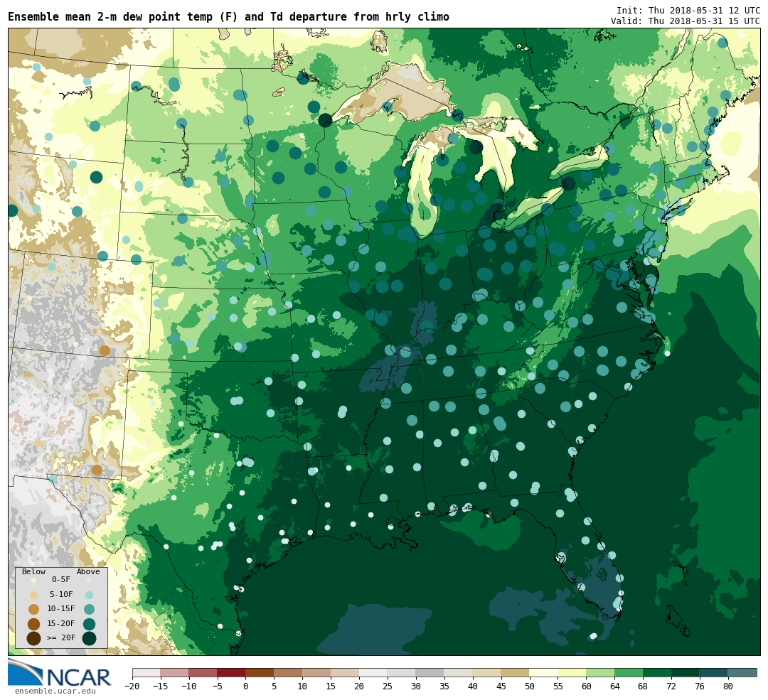Click the tiny above-normal 0-5F legend dot

click(89, 580)
